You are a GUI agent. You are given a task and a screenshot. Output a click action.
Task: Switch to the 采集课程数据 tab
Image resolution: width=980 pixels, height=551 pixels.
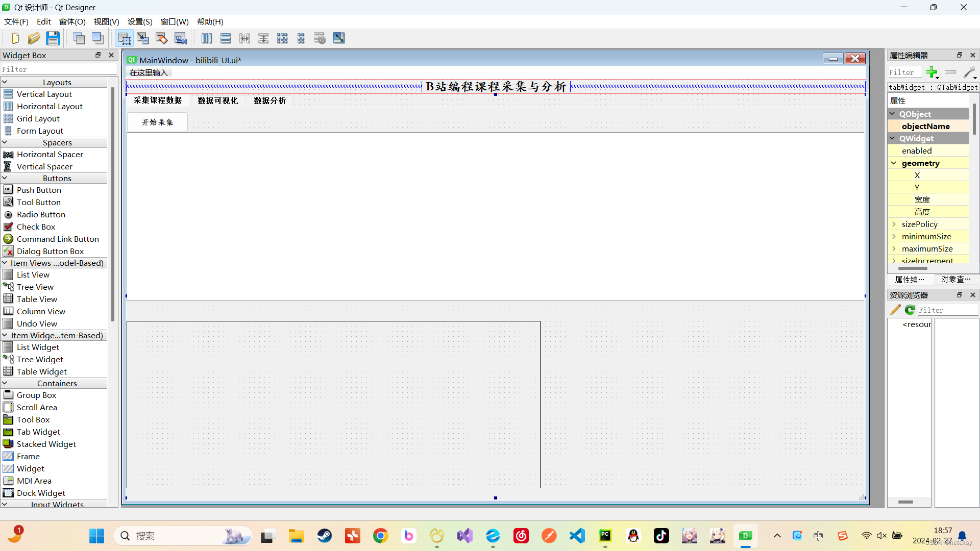click(x=158, y=100)
